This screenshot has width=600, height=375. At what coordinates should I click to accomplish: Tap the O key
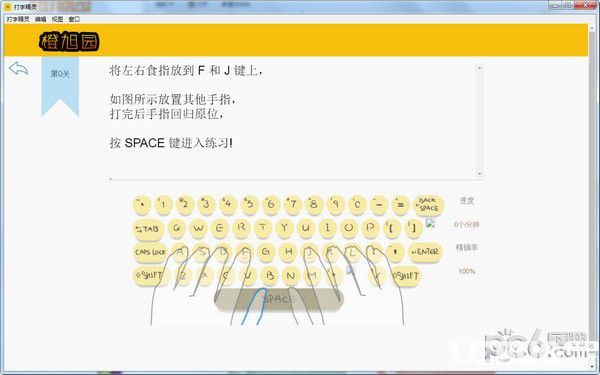(x=349, y=228)
